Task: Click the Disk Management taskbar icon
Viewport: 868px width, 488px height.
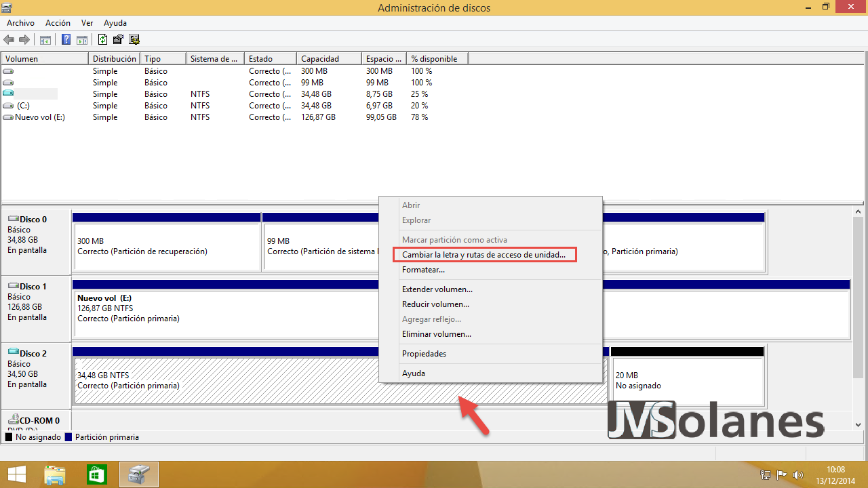Action: point(139,474)
